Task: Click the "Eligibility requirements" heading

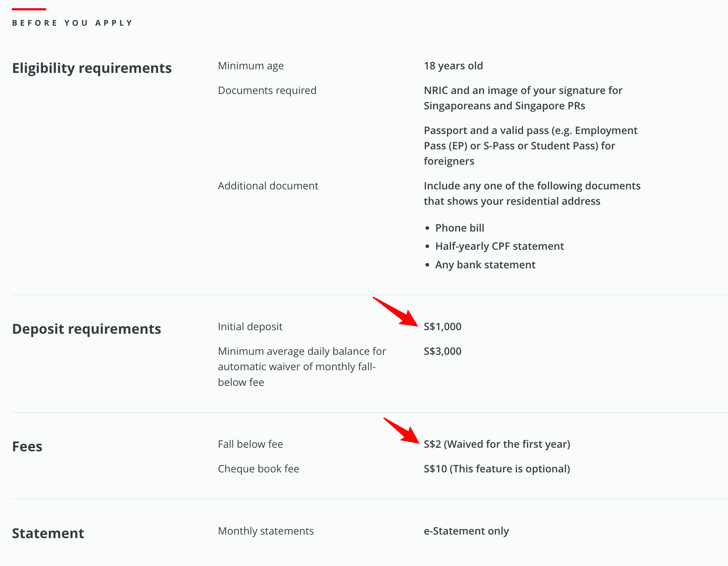Action: [x=92, y=68]
